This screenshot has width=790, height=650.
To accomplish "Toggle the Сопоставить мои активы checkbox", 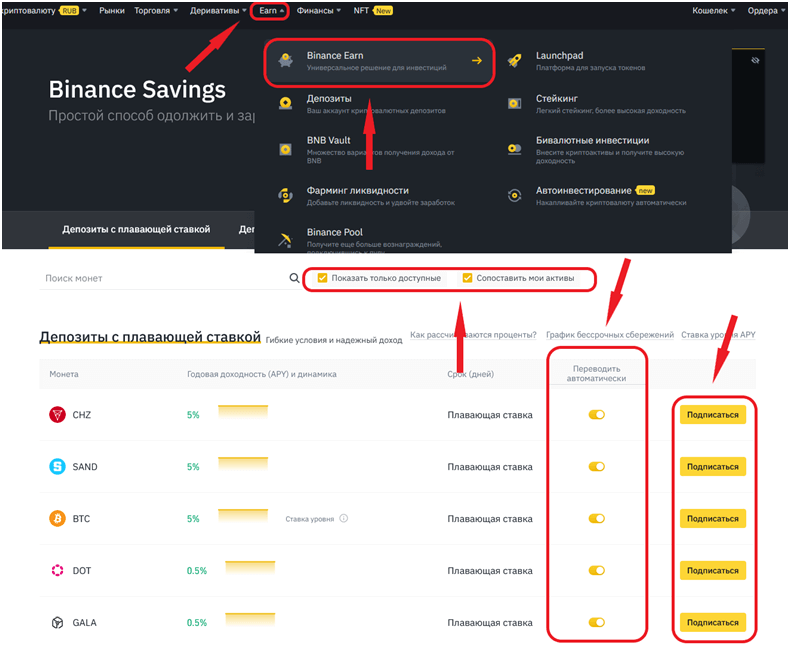I will coord(468,278).
